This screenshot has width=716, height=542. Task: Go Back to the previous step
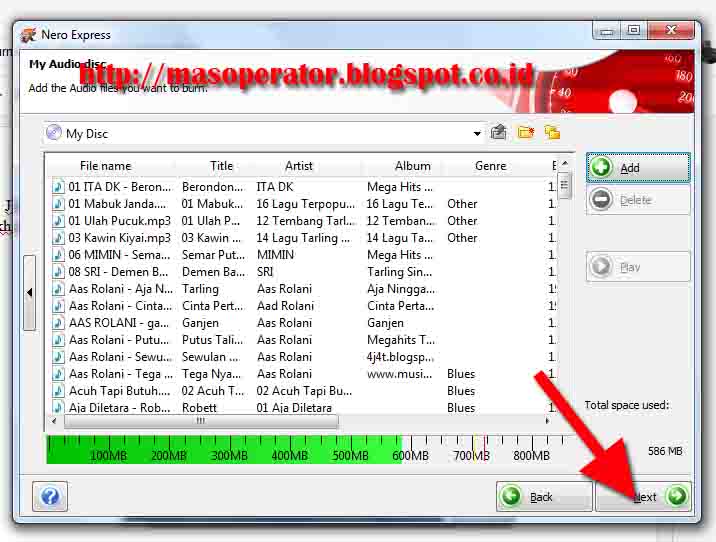click(544, 496)
